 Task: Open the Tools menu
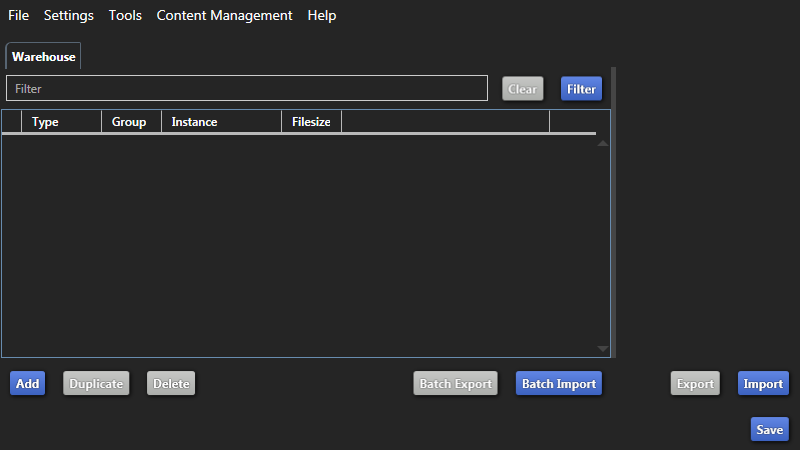[x=125, y=15]
